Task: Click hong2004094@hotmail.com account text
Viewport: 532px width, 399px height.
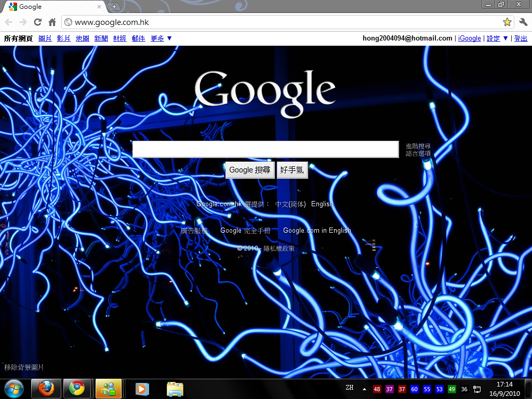Action: pos(407,38)
